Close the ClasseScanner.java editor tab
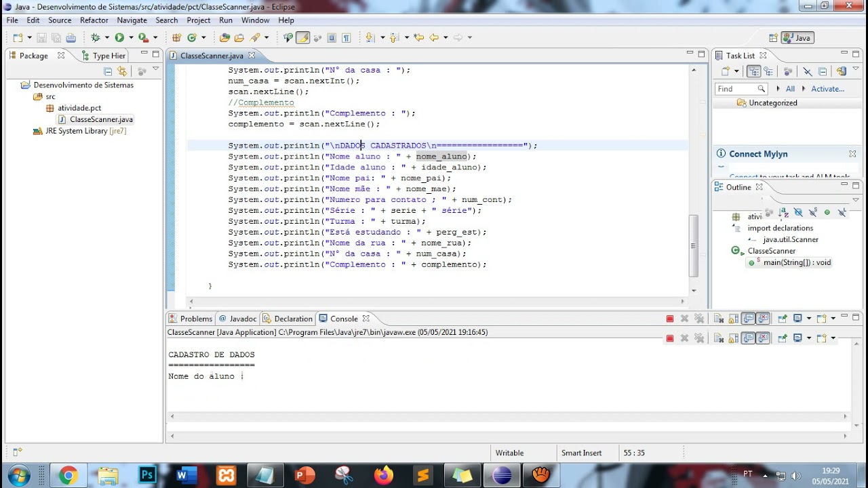This screenshot has height=488, width=868. click(252, 56)
